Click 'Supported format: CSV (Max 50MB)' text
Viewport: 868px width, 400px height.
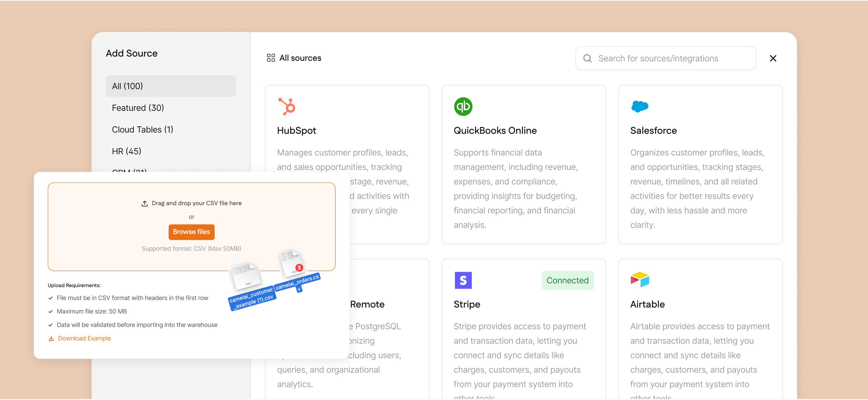click(191, 249)
